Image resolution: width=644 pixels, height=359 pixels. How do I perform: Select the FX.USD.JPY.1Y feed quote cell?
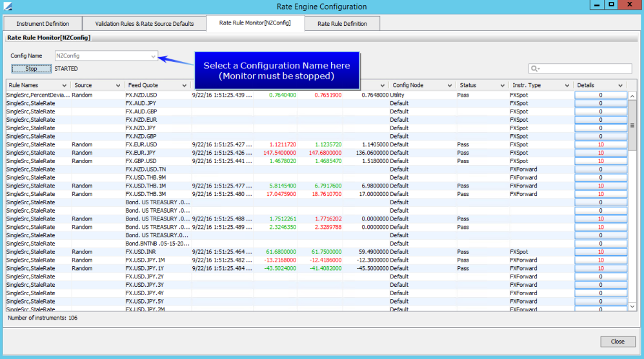pos(157,268)
